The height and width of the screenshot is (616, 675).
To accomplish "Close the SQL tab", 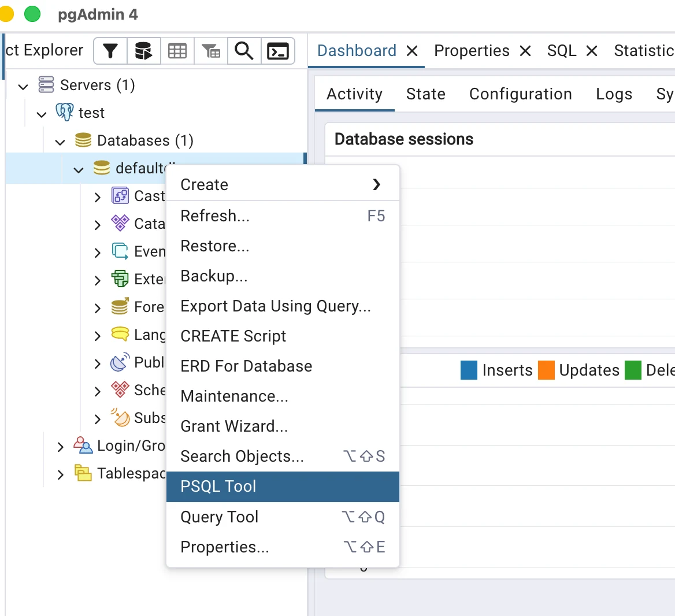I will click(592, 51).
